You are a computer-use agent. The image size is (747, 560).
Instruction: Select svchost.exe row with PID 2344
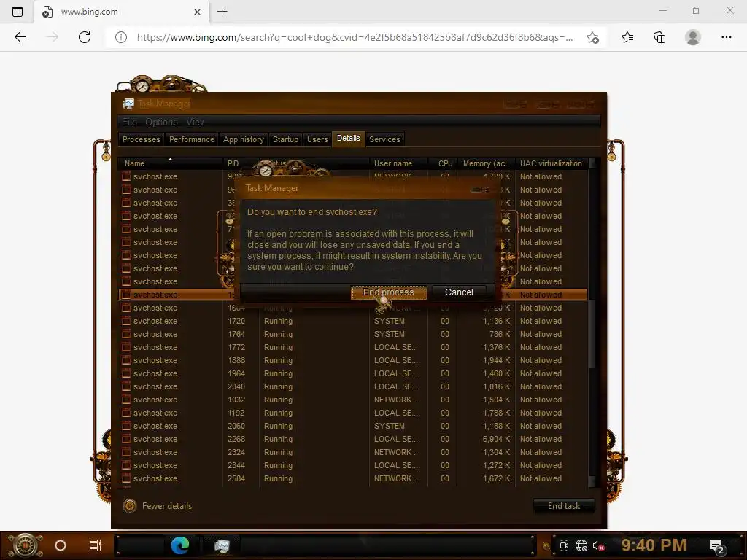tap(353, 465)
